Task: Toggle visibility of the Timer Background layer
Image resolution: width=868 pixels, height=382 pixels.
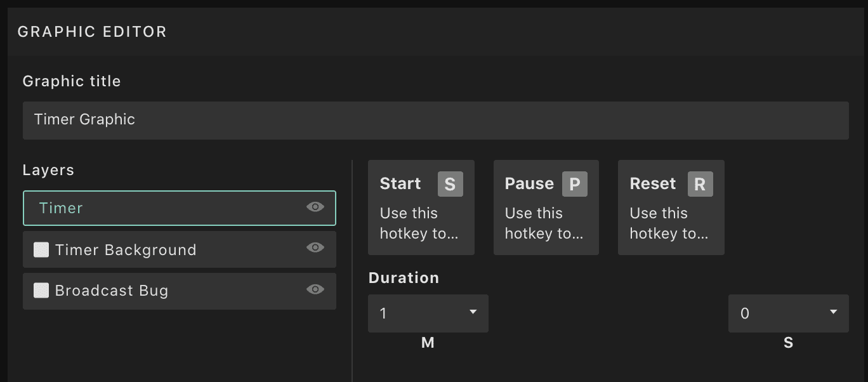Action: pos(315,247)
